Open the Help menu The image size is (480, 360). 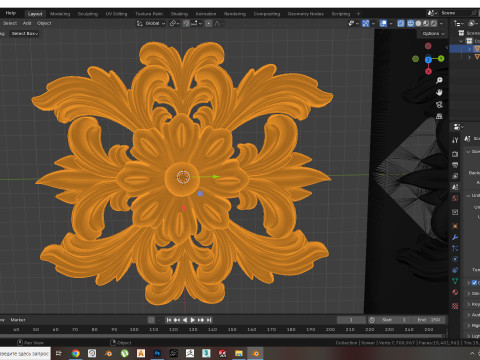[x=11, y=13]
